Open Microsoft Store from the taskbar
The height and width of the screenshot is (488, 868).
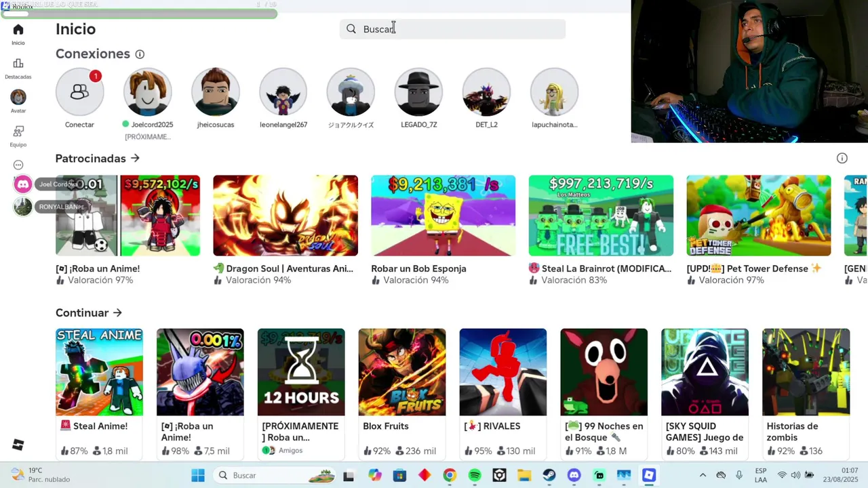pos(399,476)
